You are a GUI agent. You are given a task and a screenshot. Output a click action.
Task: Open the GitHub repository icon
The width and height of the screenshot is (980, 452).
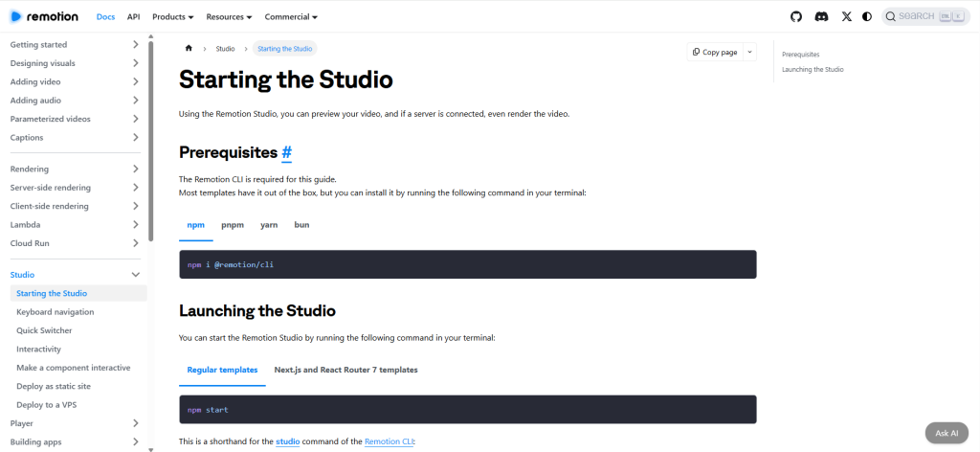coord(795,17)
